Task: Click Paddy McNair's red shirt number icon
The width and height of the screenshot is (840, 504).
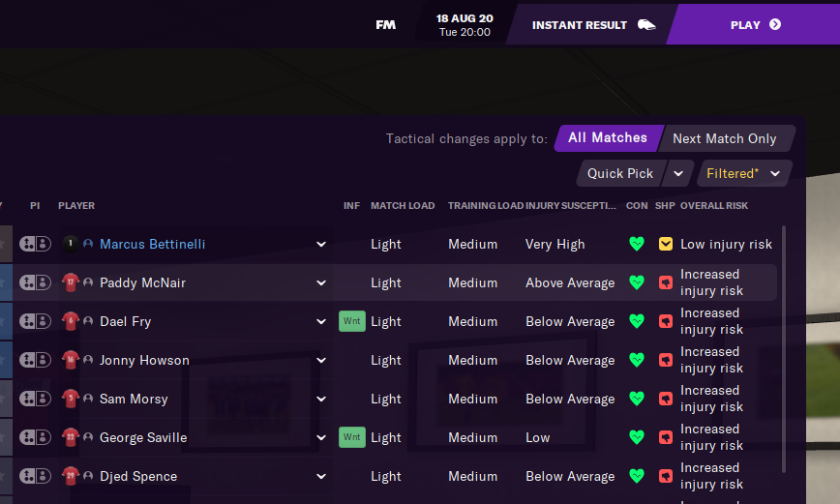Action: tap(70, 282)
